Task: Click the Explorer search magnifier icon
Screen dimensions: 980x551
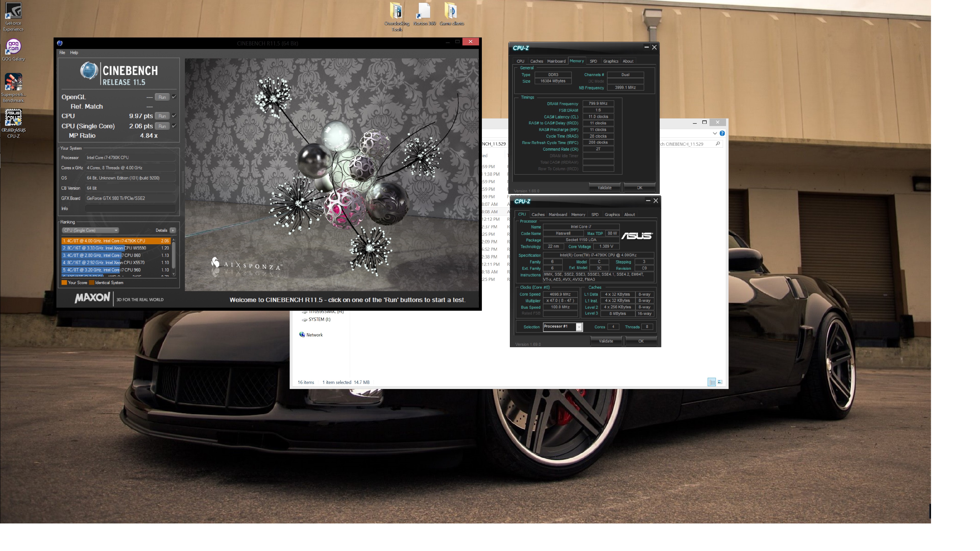Action: [x=718, y=143]
